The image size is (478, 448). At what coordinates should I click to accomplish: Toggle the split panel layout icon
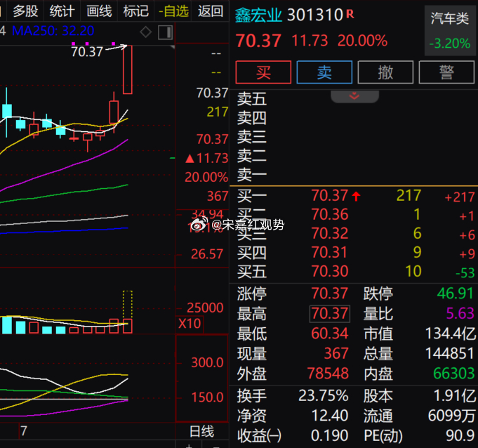coord(165,32)
